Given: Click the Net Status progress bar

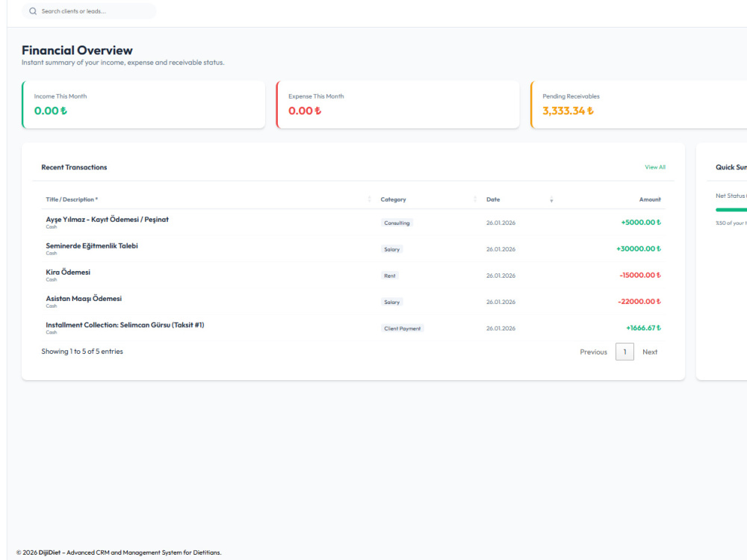Looking at the screenshot, I should pyautogui.click(x=731, y=210).
